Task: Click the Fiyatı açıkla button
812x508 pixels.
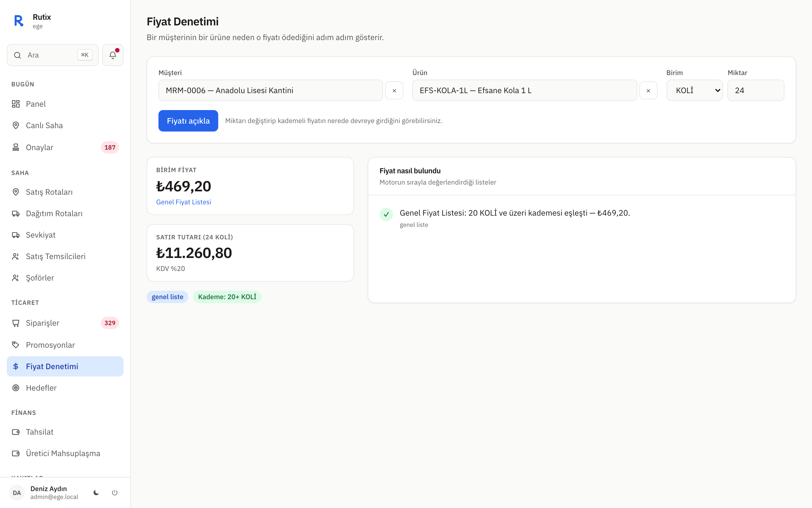Action: pyautogui.click(x=188, y=121)
